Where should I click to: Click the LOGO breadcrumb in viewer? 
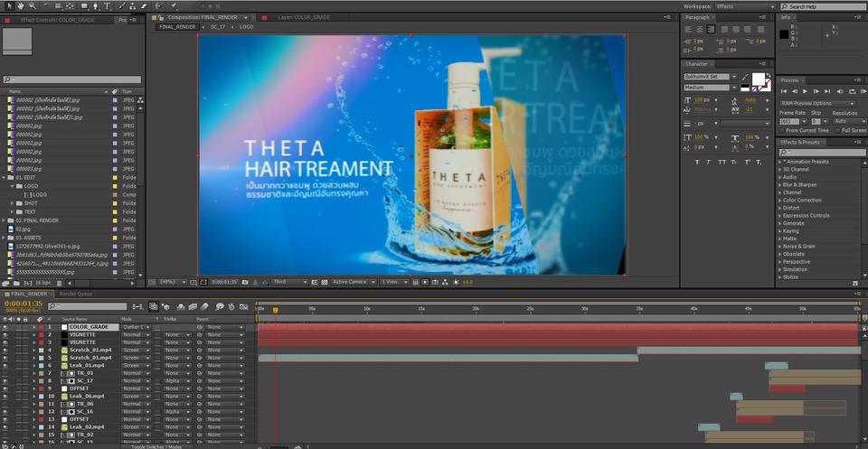click(246, 26)
